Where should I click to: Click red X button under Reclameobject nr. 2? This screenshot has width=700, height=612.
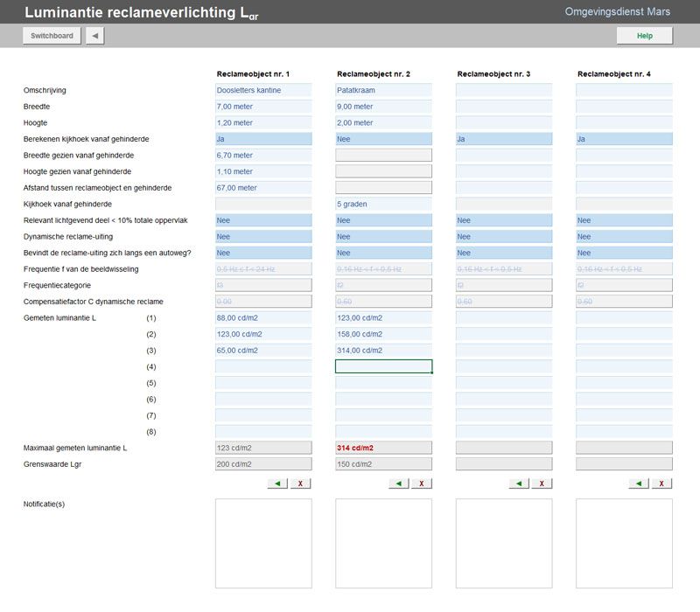point(422,483)
